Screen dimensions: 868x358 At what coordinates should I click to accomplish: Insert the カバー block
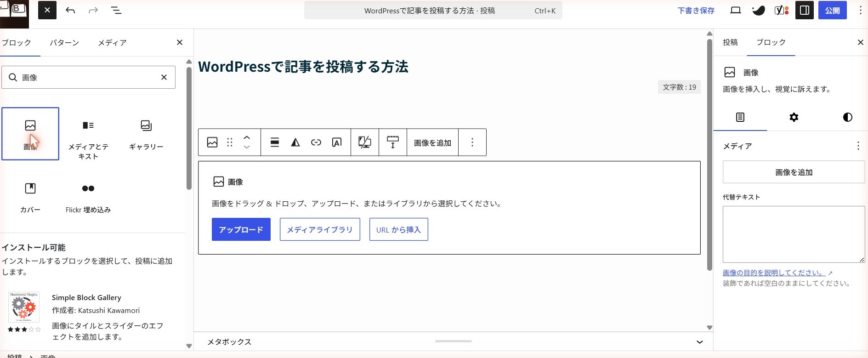tap(30, 198)
